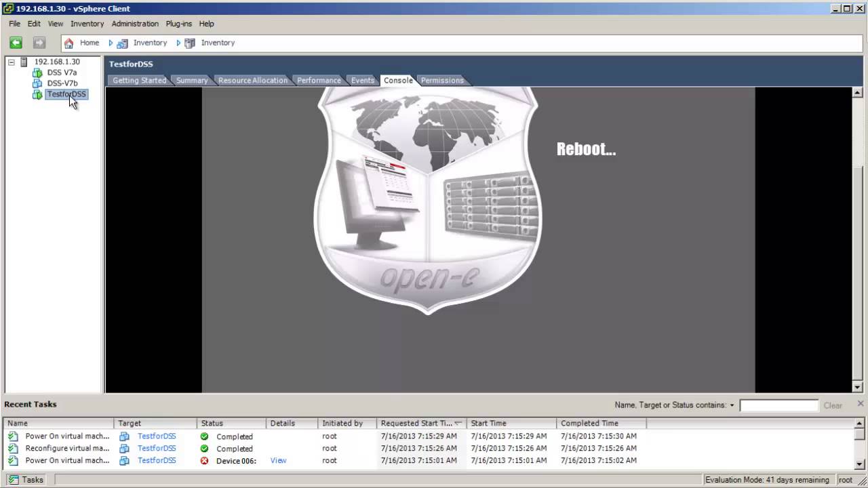Click the console vertical scrollbar down arrow
Viewport: 868px width, 488px height.
pyautogui.click(x=857, y=387)
